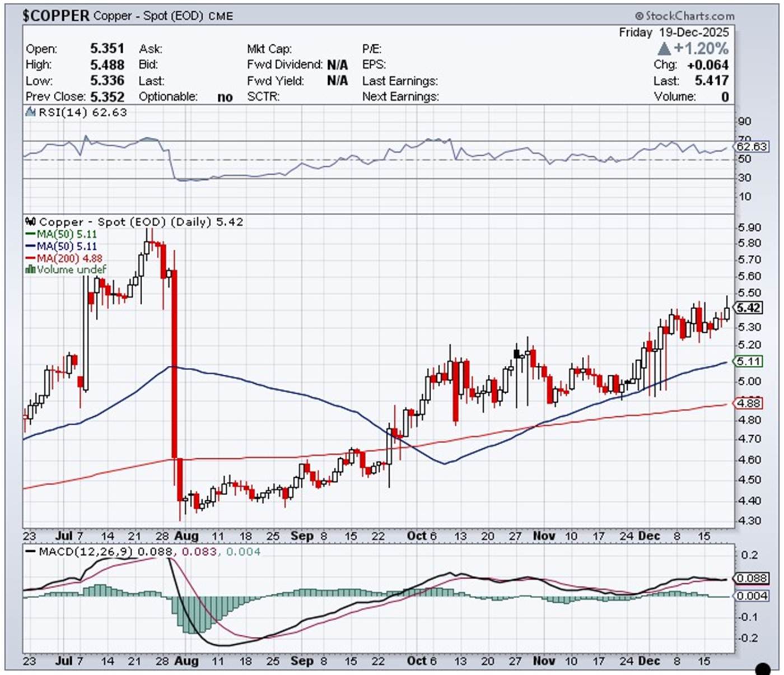
Task: Open the StockCharts.com watermark link
Action: 689,16
